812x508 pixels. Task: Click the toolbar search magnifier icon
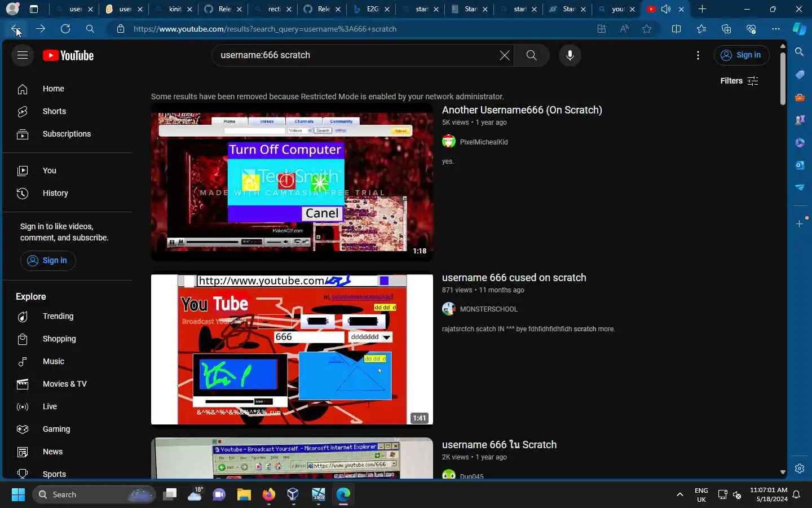pyautogui.click(x=90, y=29)
